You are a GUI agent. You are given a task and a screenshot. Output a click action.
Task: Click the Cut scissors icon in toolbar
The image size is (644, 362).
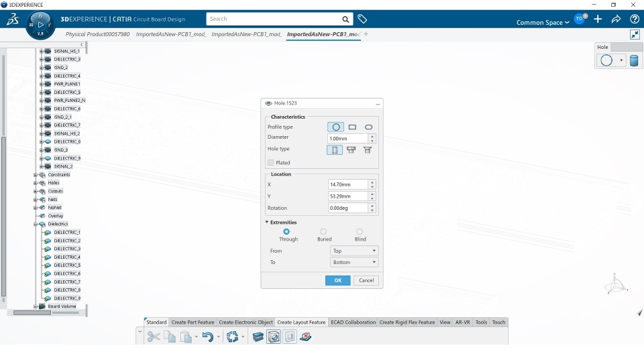pos(153,337)
